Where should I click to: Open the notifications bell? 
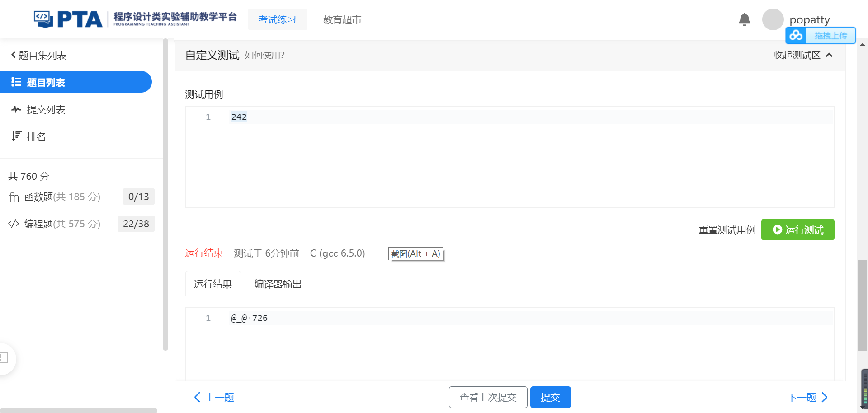click(744, 19)
